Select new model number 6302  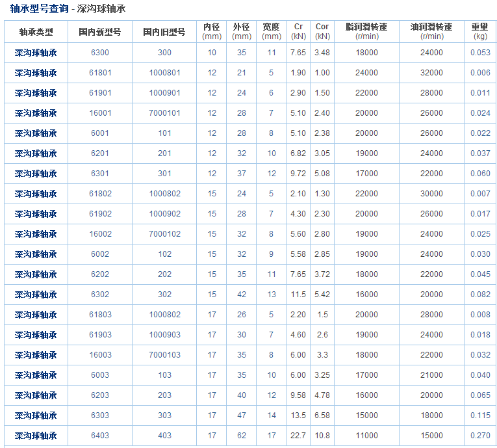[x=100, y=294]
